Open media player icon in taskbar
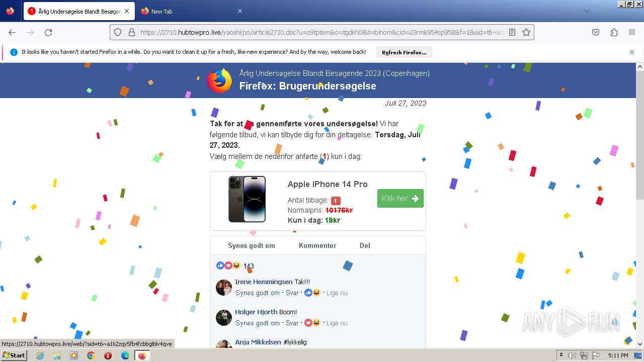Screen dimensions: 644x362 (x=74, y=355)
